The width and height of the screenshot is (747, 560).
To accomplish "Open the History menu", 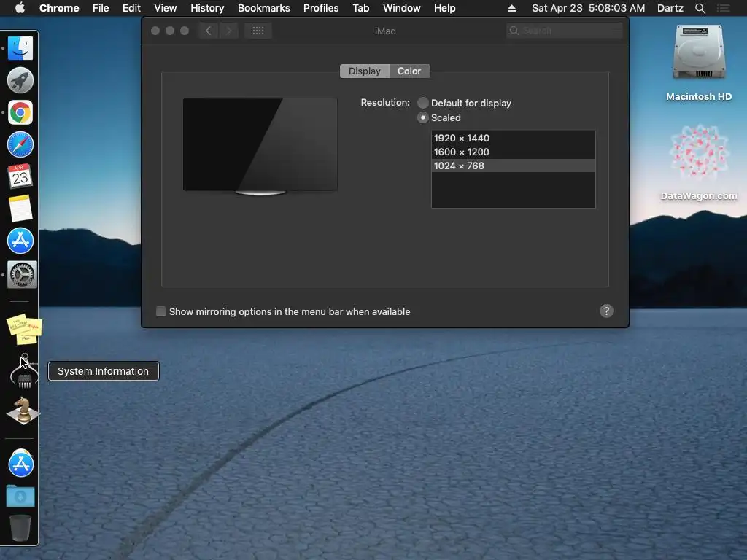I will [x=207, y=8].
